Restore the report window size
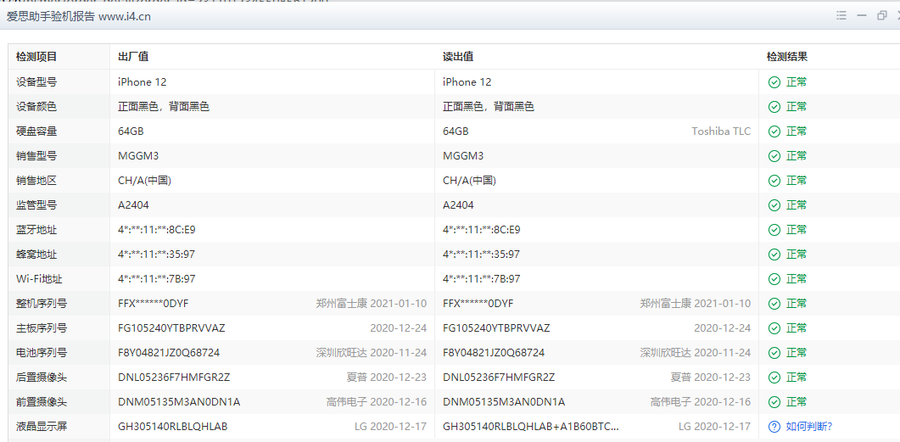Image resolution: width=900 pixels, height=442 pixels. click(882, 16)
